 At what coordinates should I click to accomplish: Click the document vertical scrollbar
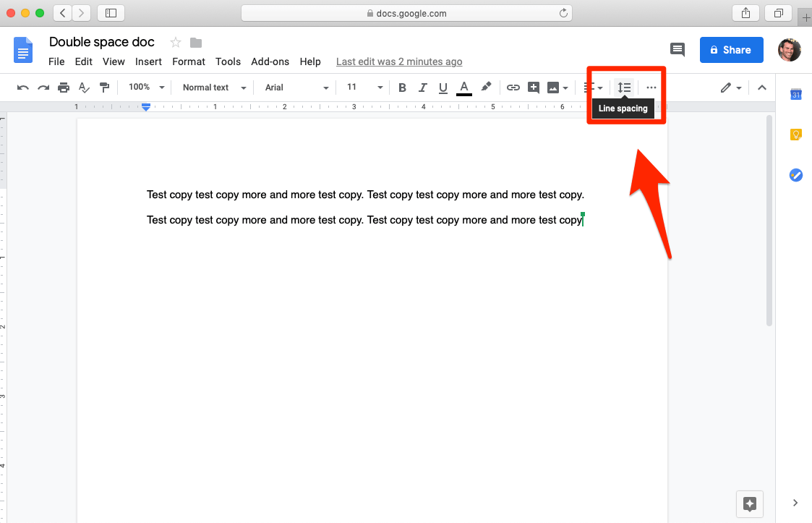(x=769, y=221)
